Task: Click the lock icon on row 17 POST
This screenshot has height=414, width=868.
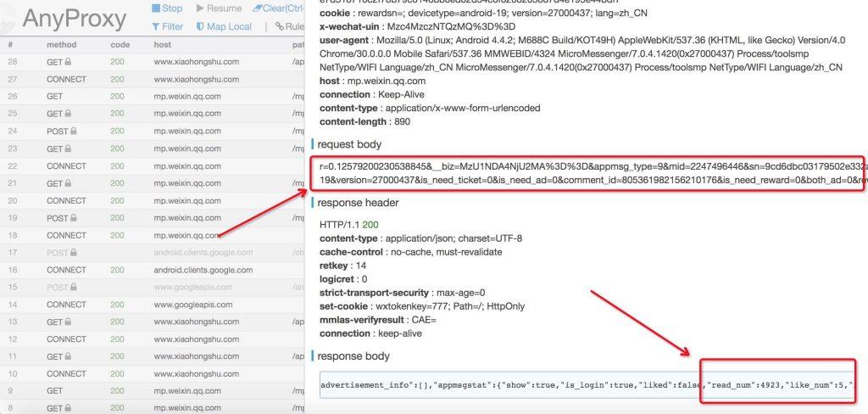Action: [73, 253]
